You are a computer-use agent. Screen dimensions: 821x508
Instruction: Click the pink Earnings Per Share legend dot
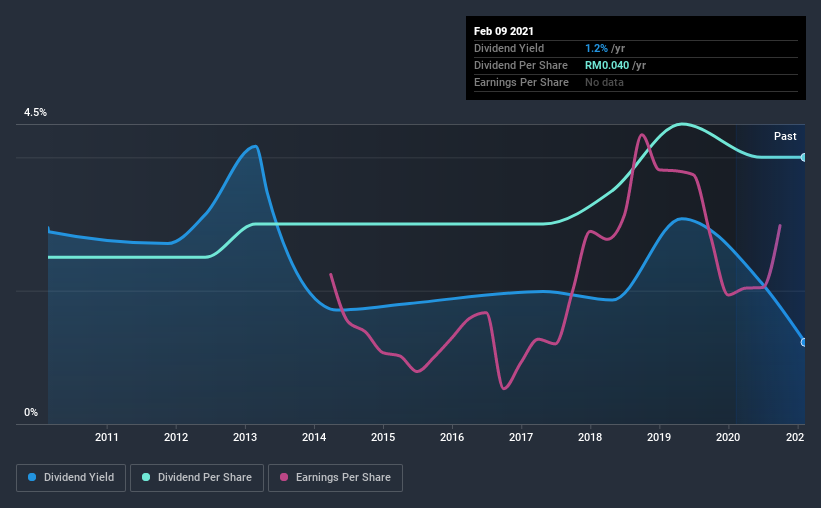click(x=284, y=477)
